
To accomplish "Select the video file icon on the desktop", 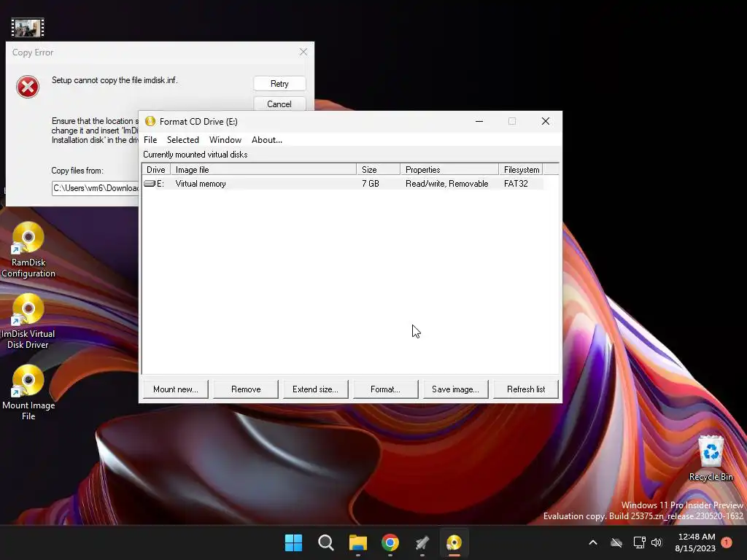I will pyautogui.click(x=28, y=28).
